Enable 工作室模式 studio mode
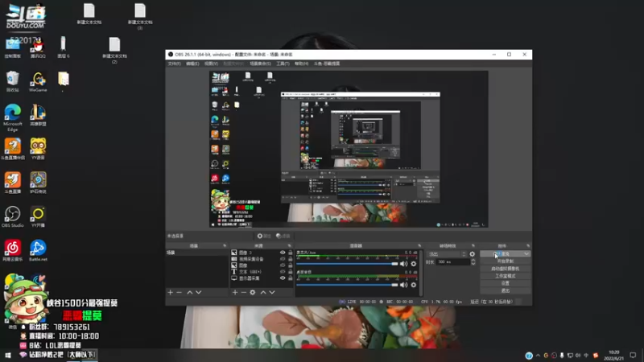 click(506, 276)
